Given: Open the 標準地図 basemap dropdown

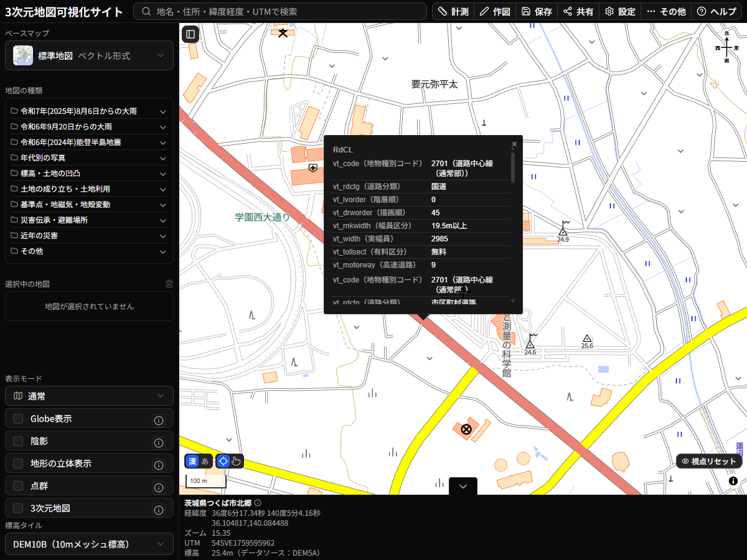Looking at the screenshot, I should pyautogui.click(x=89, y=55).
